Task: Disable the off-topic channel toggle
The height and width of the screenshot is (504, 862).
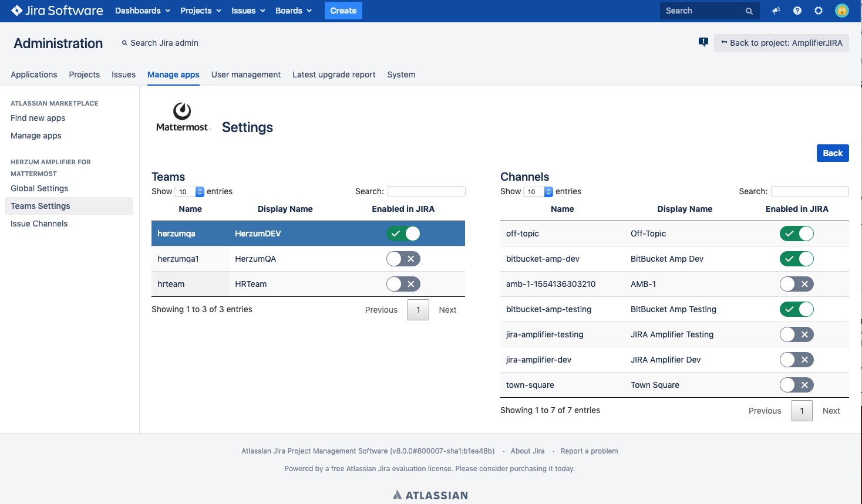Action: [796, 234]
